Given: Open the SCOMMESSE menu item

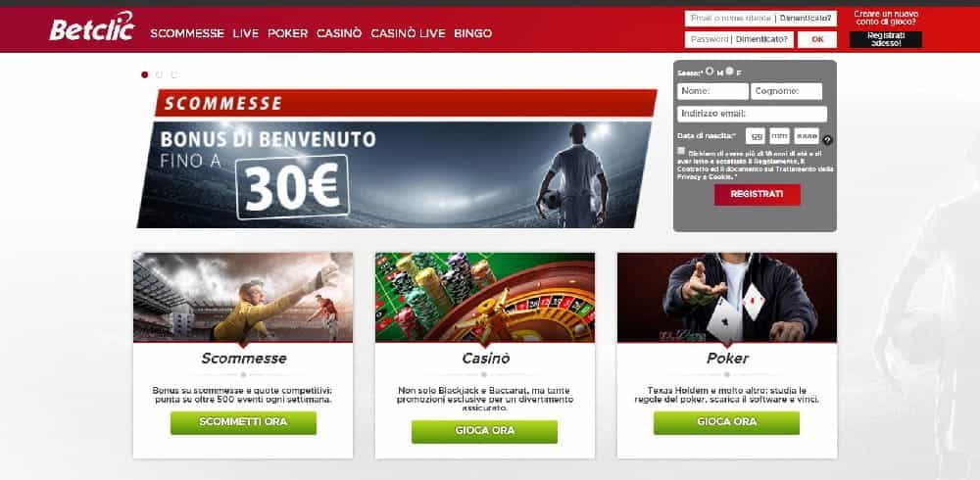Looking at the screenshot, I should coord(187,33).
